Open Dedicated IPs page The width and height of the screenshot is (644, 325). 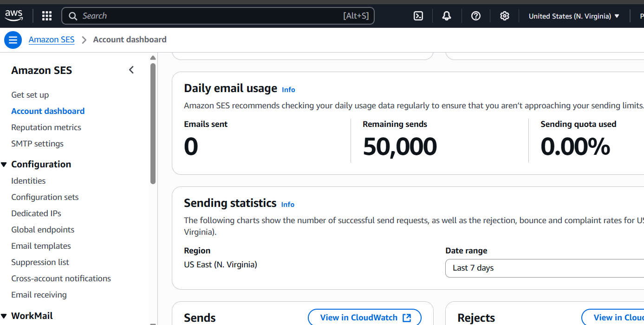[36, 213]
